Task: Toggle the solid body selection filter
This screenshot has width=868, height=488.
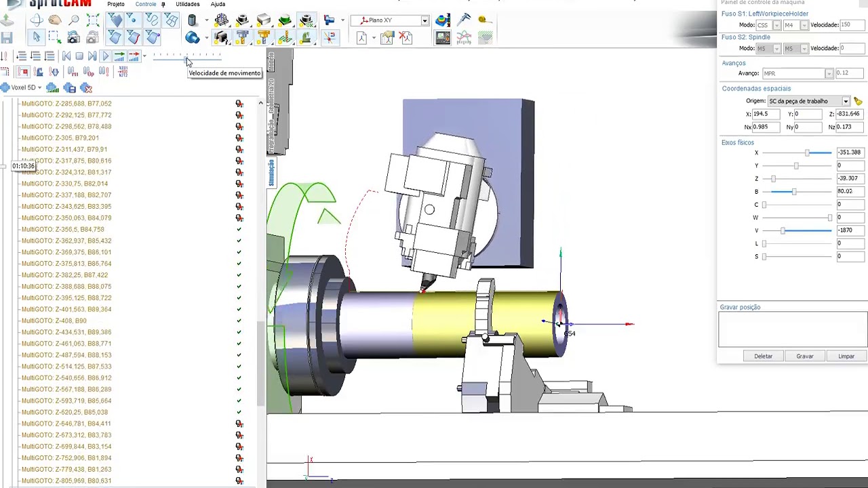Action: click(x=115, y=20)
